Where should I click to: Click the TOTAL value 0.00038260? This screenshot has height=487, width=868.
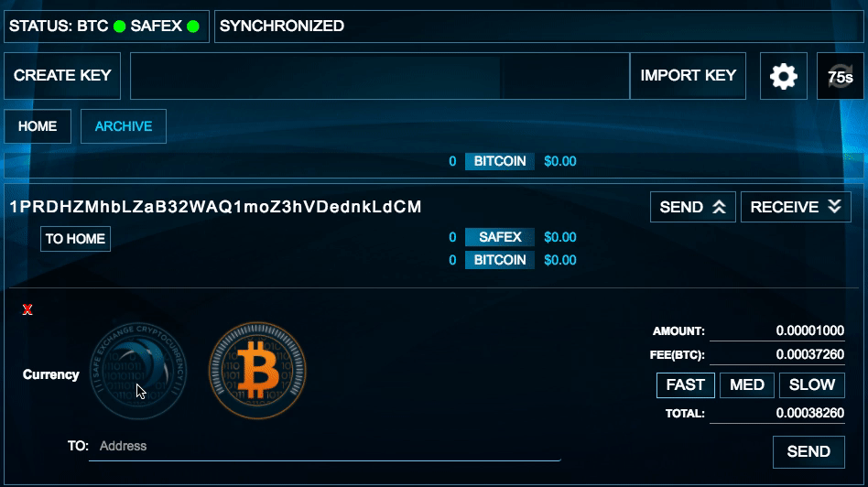pos(777,414)
